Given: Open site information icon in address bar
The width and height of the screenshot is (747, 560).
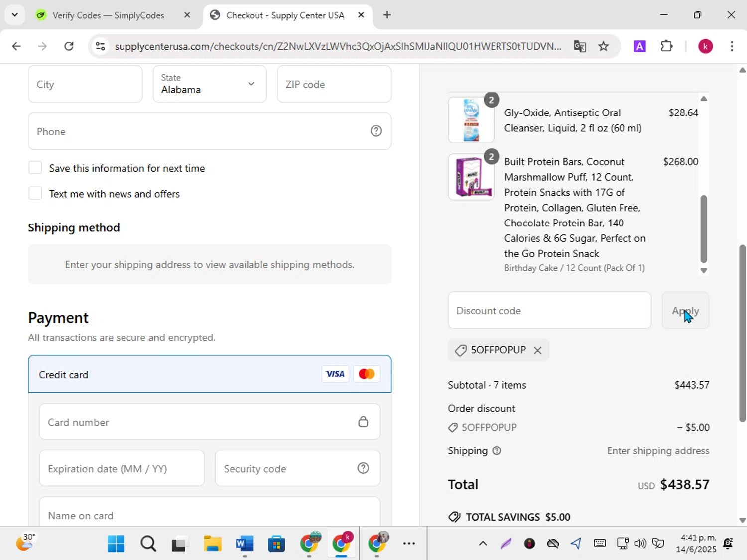Looking at the screenshot, I should [100, 46].
